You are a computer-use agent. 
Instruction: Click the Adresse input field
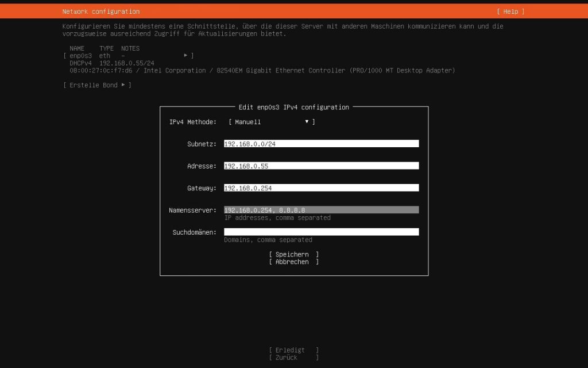tap(322, 166)
